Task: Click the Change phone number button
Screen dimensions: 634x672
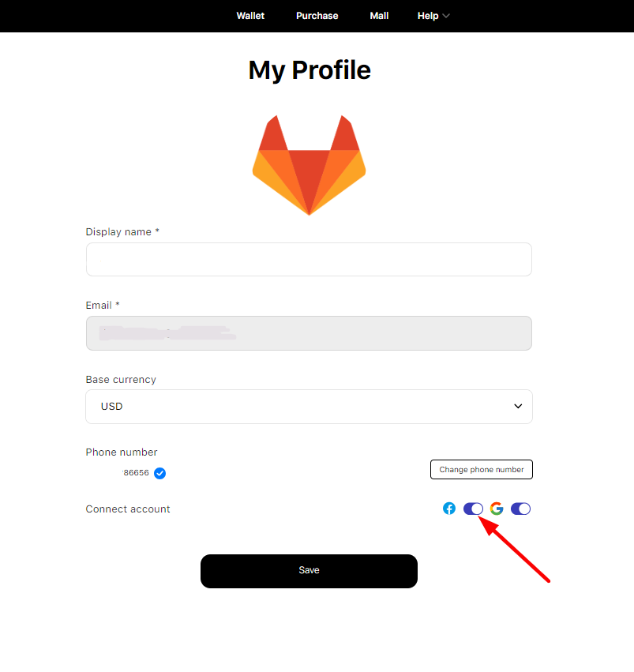Action: [482, 469]
